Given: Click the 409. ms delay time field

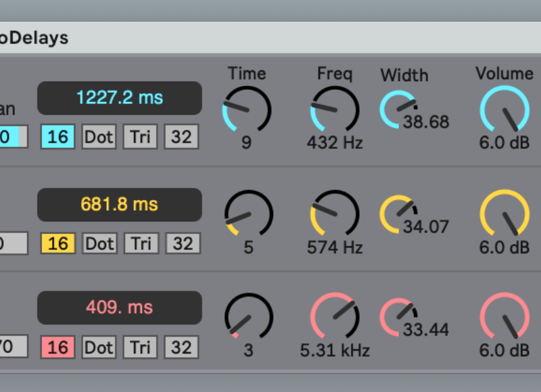Looking at the screenshot, I should pos(120,308).
